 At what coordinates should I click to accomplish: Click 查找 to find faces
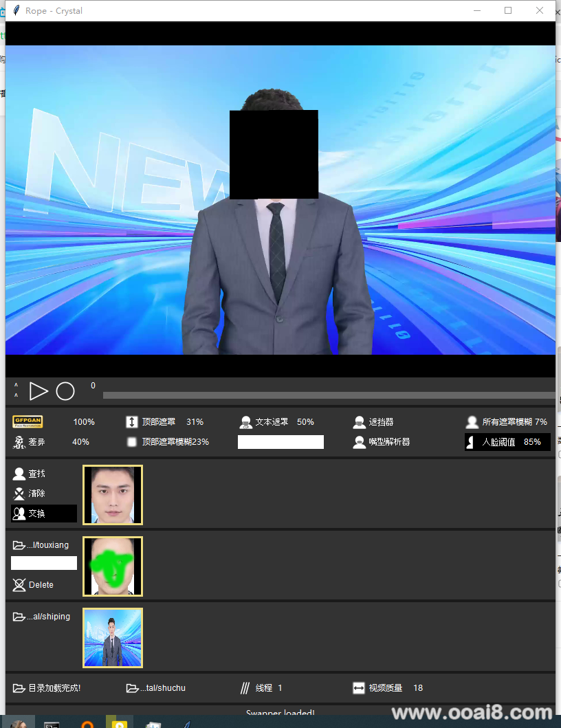pyautogui.click(x=30, y=474)
